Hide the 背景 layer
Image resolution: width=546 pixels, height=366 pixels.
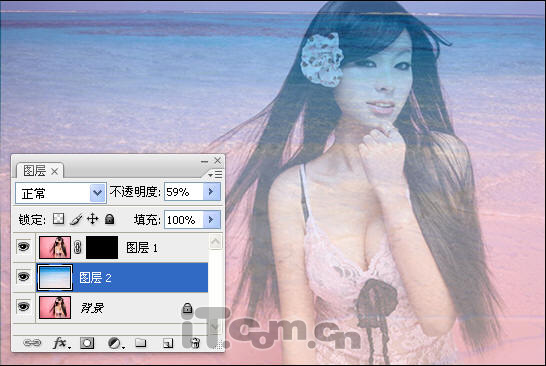coord(24,307)
